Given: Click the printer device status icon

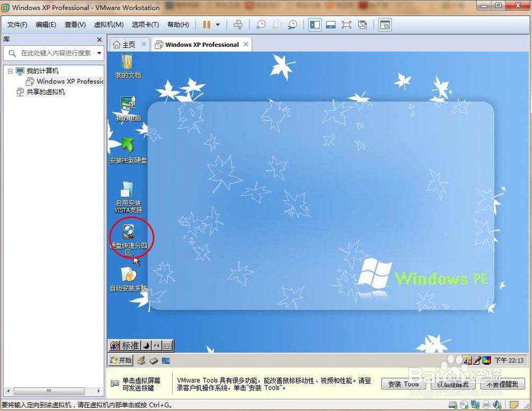Looking at the screenshot, I should point(486,405).
